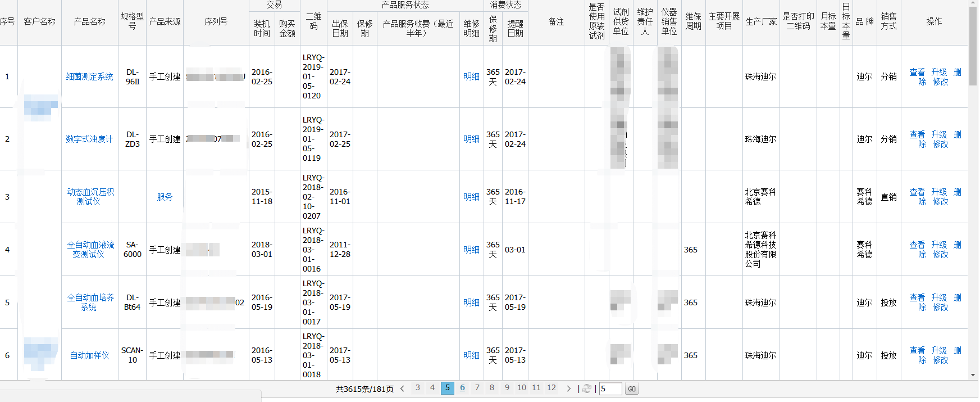
Task: Go to the previous page with left chevron
Action: coord(402,389)
